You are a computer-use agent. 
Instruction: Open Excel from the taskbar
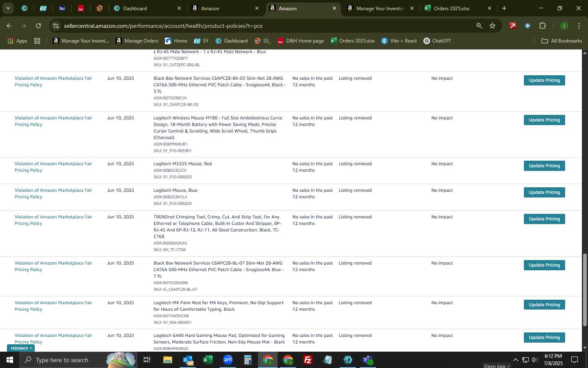point(208,360)
